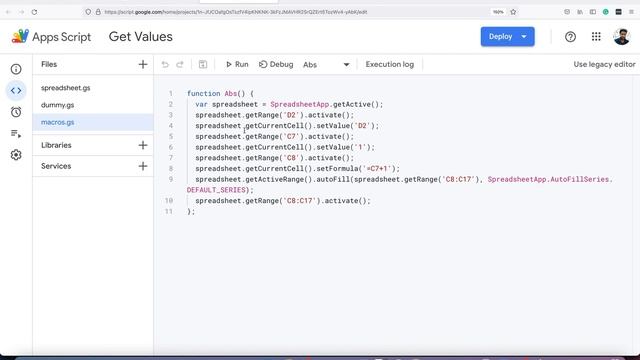Run the selected function
This screenshot has height=360, width=640.
coord(237,64)
